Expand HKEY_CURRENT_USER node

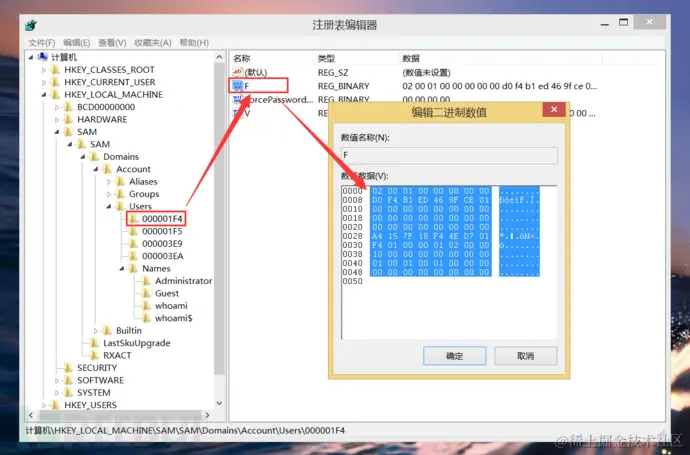(44, 82)
